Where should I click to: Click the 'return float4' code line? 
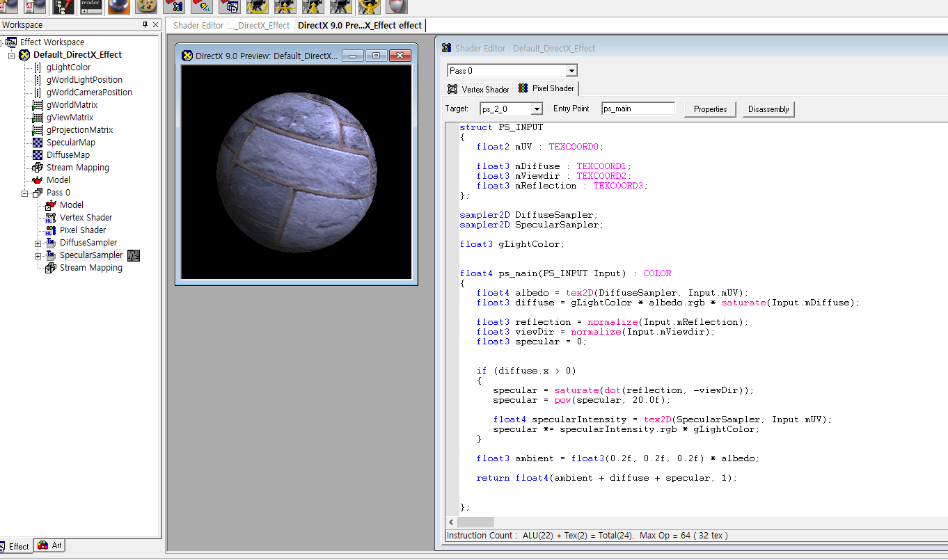click(606, 478)
